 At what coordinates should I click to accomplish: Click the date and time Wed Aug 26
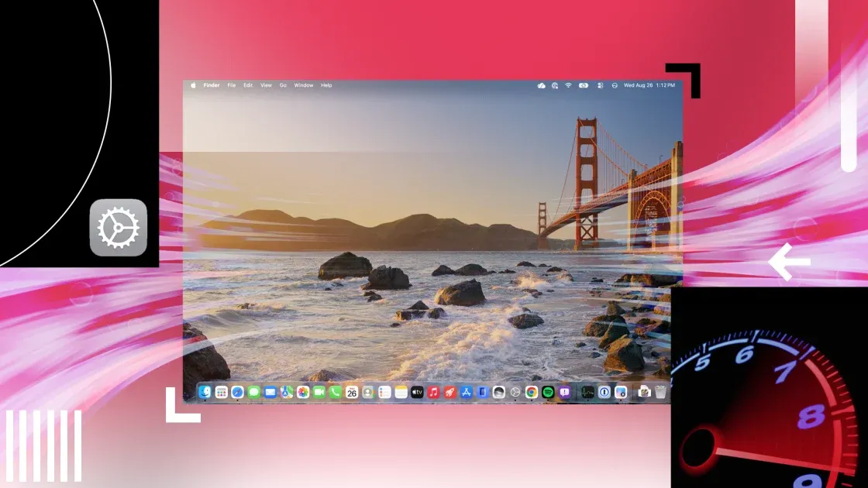coord(649,85)
